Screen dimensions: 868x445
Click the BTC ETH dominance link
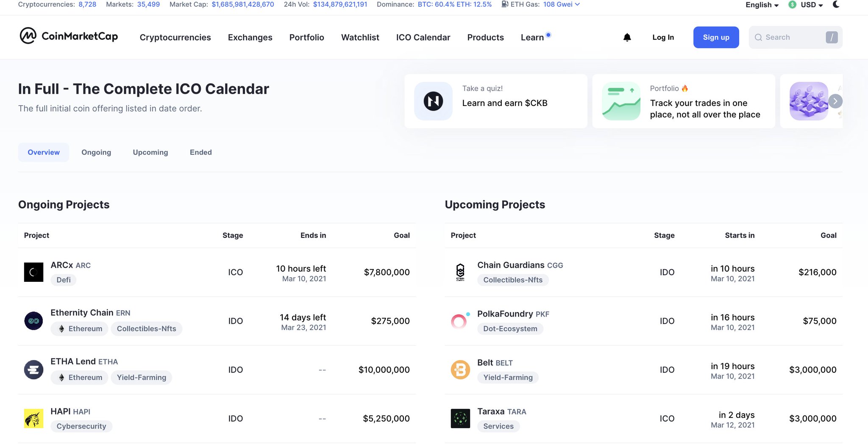(455, 4)
